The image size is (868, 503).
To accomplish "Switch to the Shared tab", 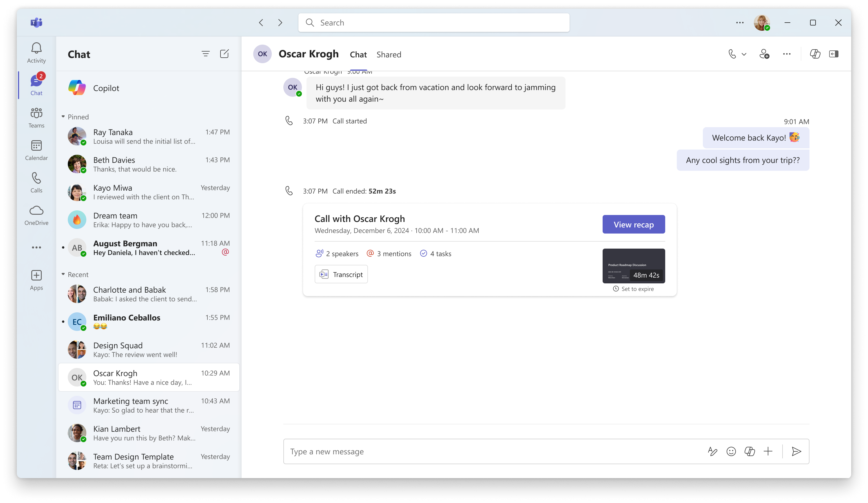I will click(389, 54).
